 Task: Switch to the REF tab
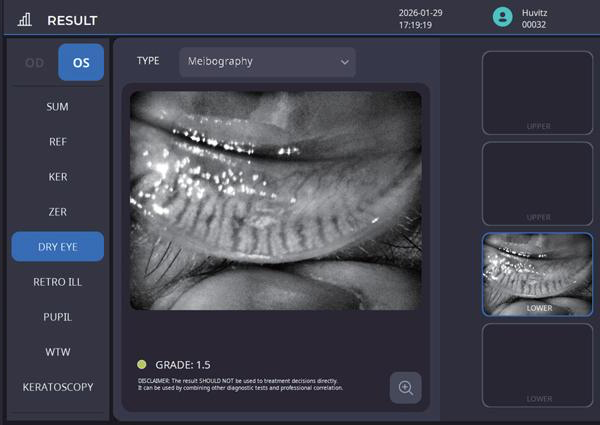tap(57, 142)
